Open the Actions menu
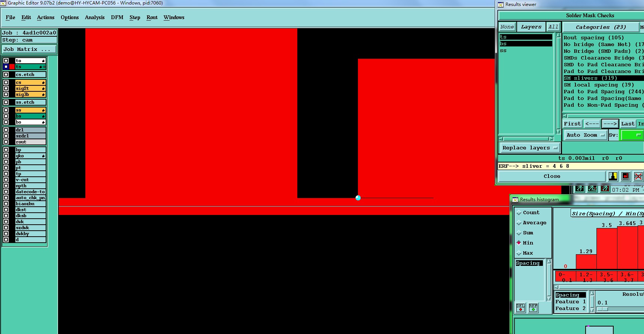Image resolution: width=644 pixels, height=334 pixels. pyautogui.click(x=46, y=18)
